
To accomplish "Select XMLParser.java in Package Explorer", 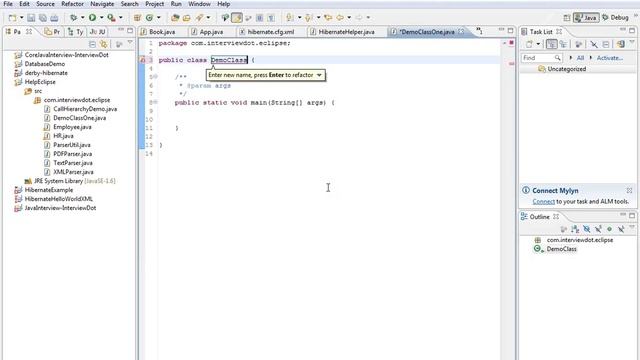I will pos(73,172).
